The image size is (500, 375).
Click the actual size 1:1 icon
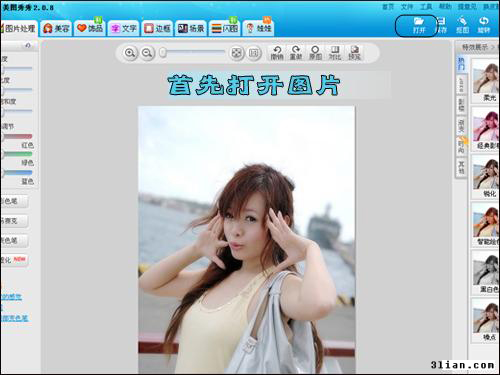point(254,53)
